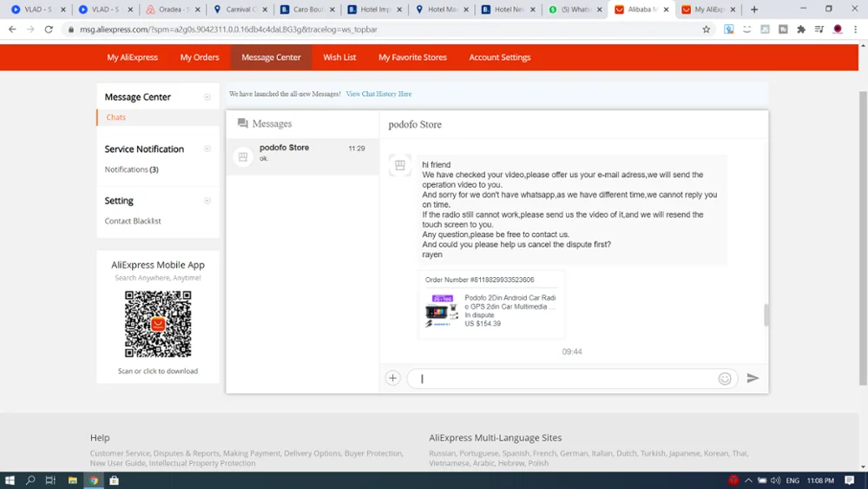Go back to the previous page
868x489 pixels.
[12, 30]
